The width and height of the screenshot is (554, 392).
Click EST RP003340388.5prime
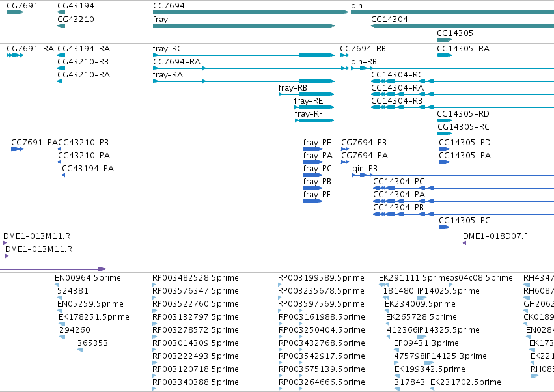coord(195,382)
